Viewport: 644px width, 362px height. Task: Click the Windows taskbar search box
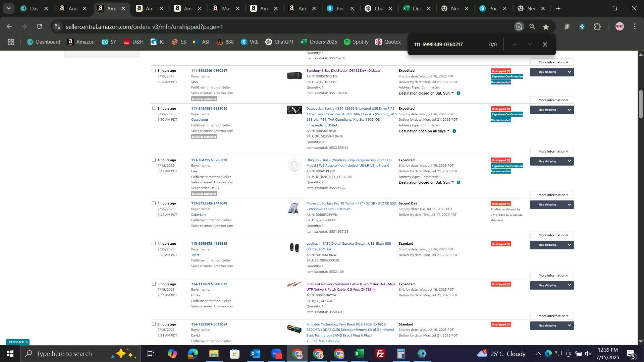pos(80,354)
